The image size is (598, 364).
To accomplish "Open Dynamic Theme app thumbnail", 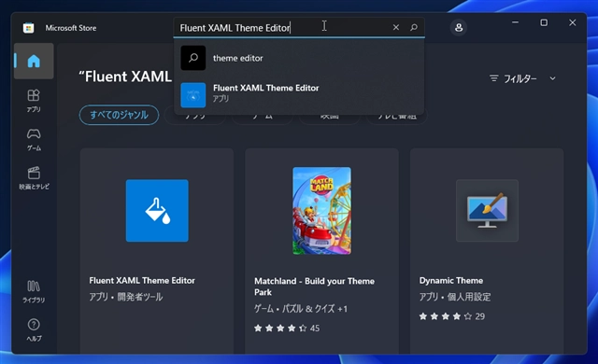I will coord(487,211).
